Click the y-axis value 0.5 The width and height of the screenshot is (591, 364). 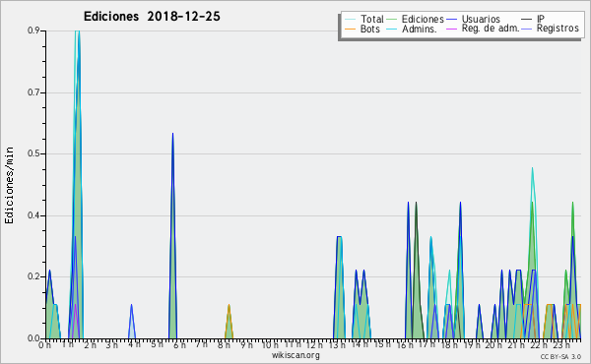33,153
